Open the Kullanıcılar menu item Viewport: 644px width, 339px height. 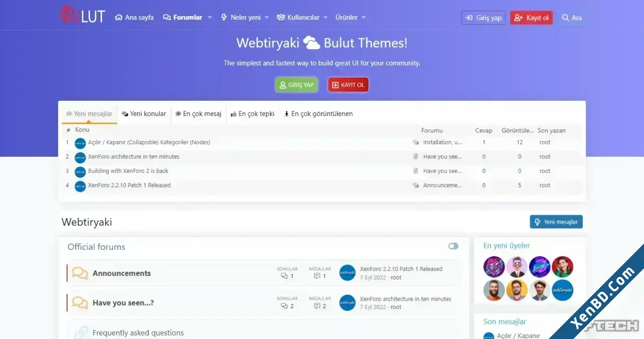[298, 17]
